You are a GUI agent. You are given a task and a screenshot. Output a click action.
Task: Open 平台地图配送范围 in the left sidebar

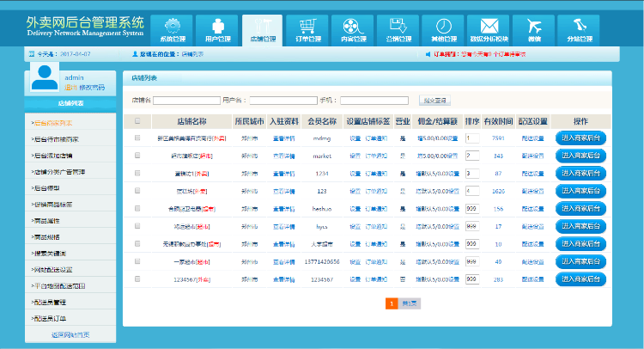58,286
